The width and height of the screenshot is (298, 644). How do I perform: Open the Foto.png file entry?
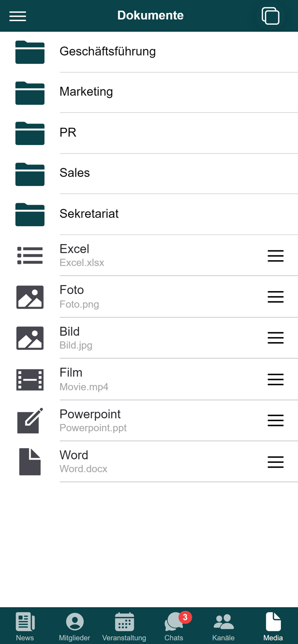[129, 297]
